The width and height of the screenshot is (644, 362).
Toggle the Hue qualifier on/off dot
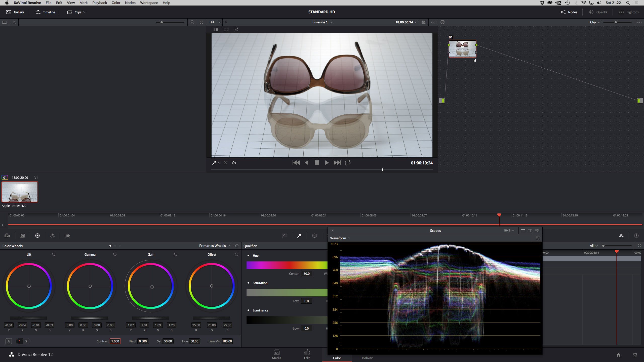[248, 255]
